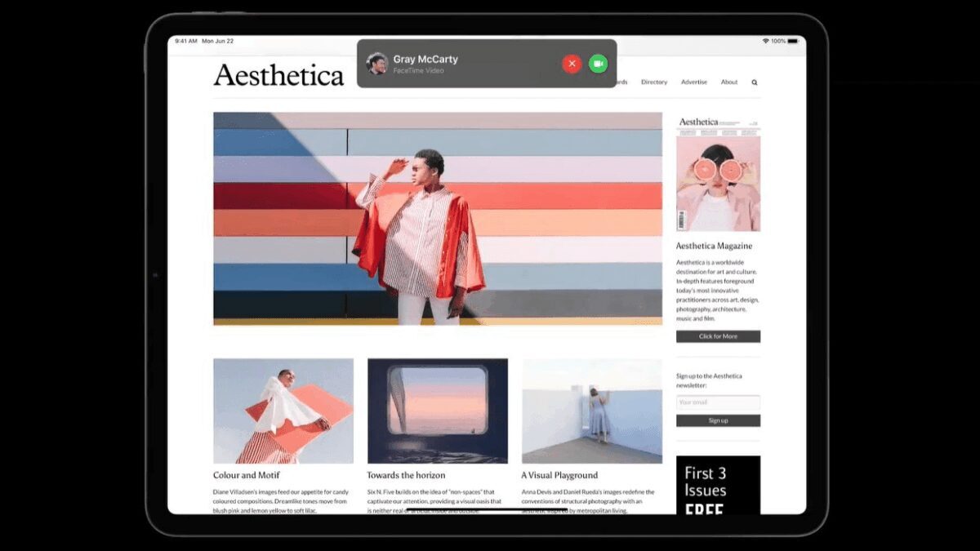Open the striped wall hero image

[x=438, y=219]
